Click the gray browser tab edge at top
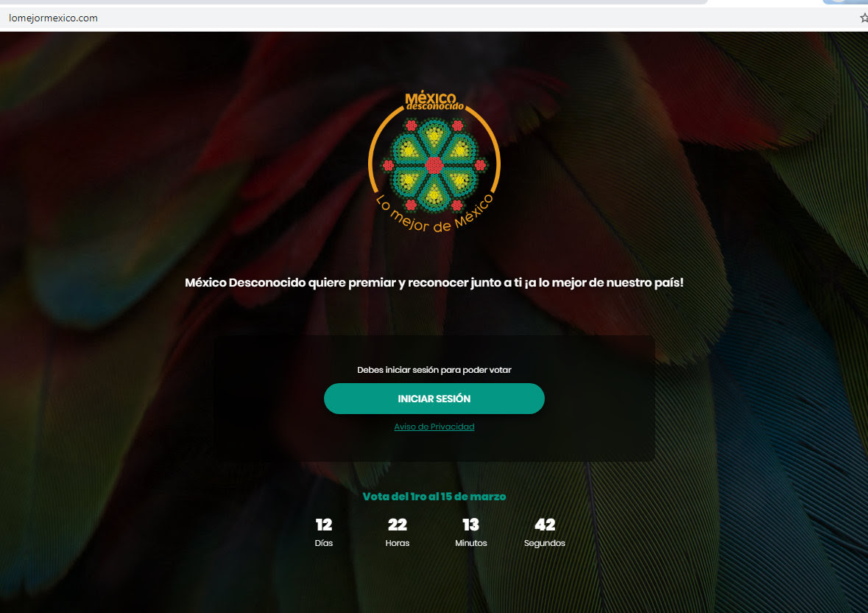This screenshot has height=613, width=868. click(354, 2)
